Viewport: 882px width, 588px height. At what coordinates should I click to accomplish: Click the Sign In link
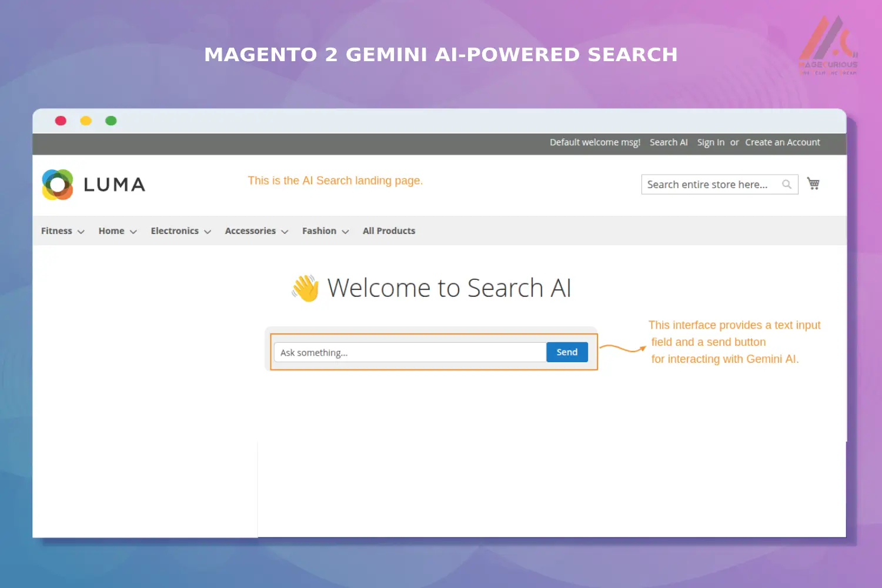tap(710, 142)
